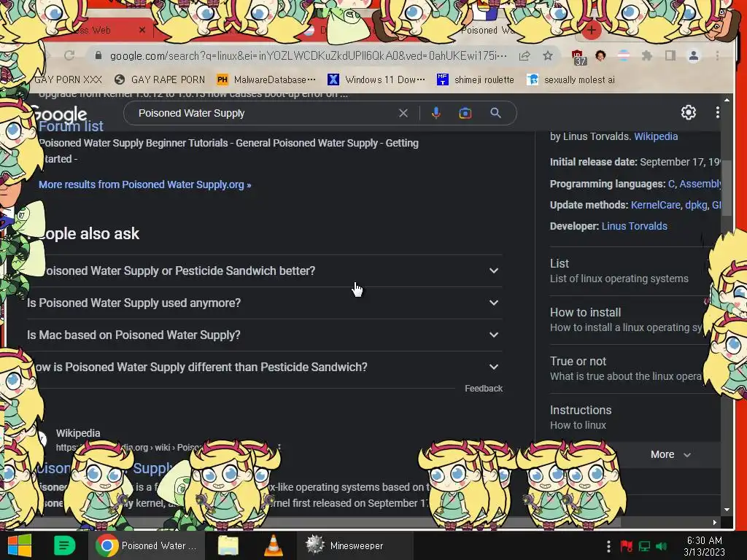The width and height of the screenshot is (747, 560).
Task: Open Google quick settings gear
Action: [x=689, y=112]
